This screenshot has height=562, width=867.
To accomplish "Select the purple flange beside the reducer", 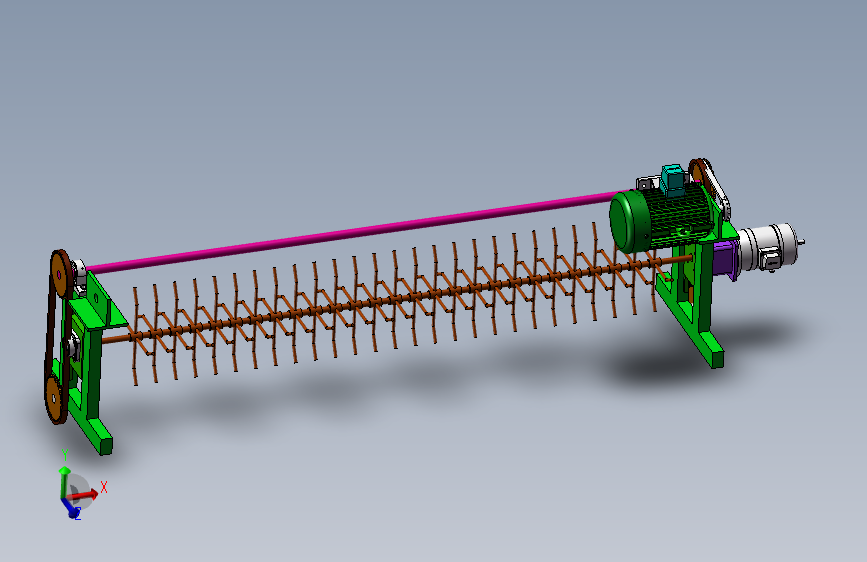I will coord(725,259).
